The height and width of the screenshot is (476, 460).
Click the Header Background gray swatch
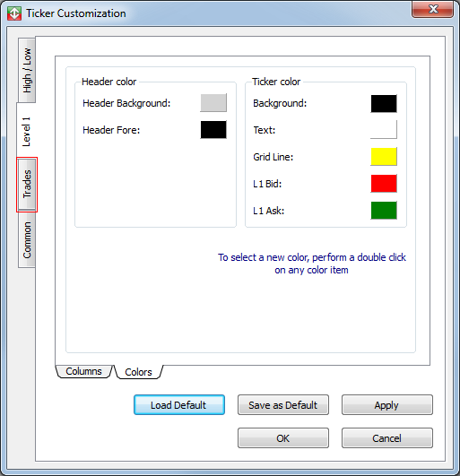coord(213,103)
